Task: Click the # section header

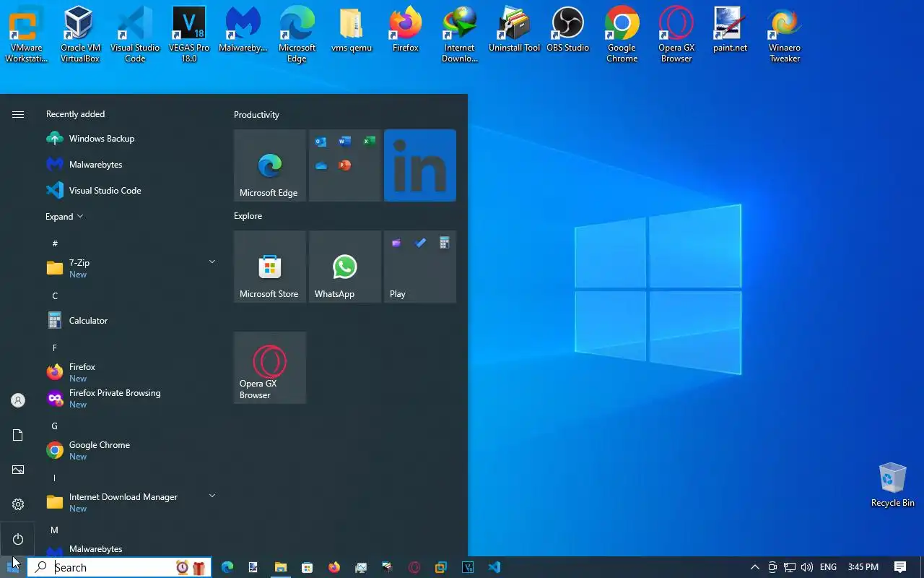Action: coord(55,244)
